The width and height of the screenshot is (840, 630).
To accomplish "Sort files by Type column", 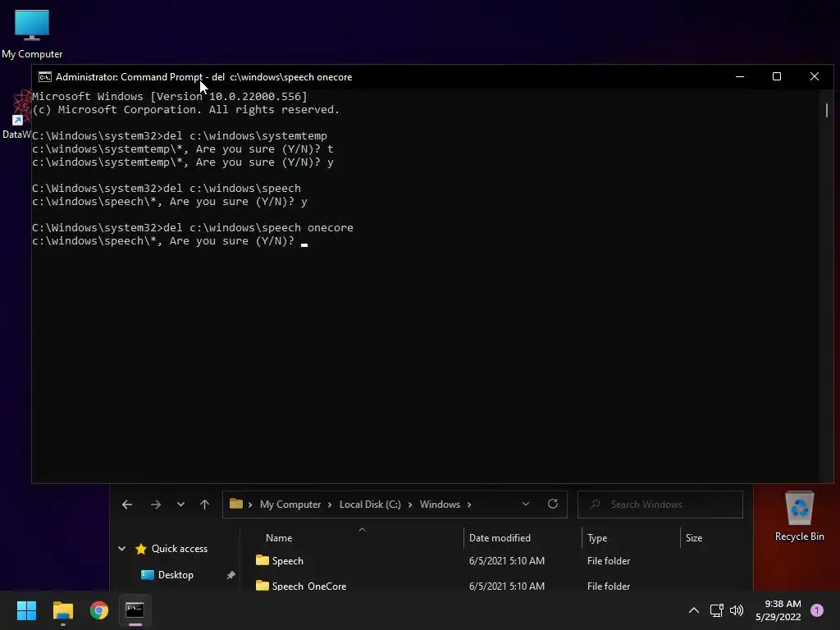I will (597, 538).
